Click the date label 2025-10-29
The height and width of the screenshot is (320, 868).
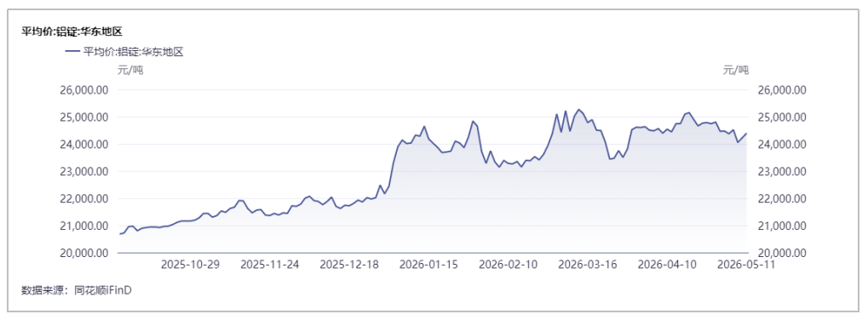(191, 265)
